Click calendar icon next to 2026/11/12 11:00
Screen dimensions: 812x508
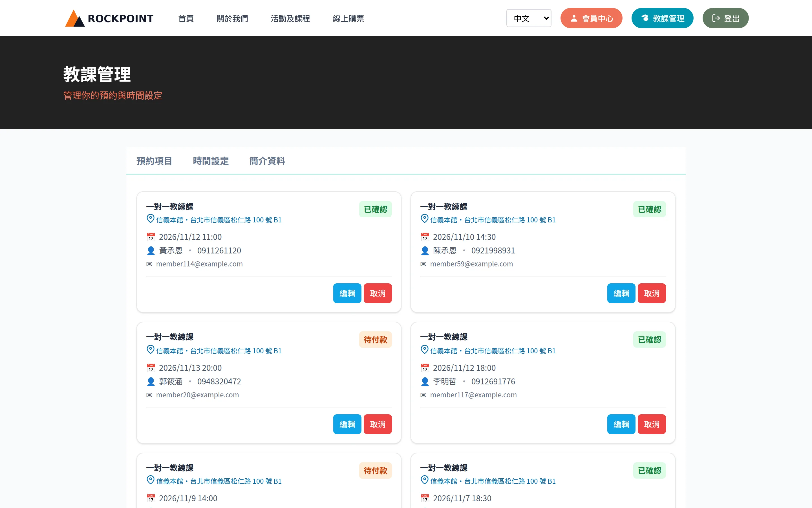151,237
